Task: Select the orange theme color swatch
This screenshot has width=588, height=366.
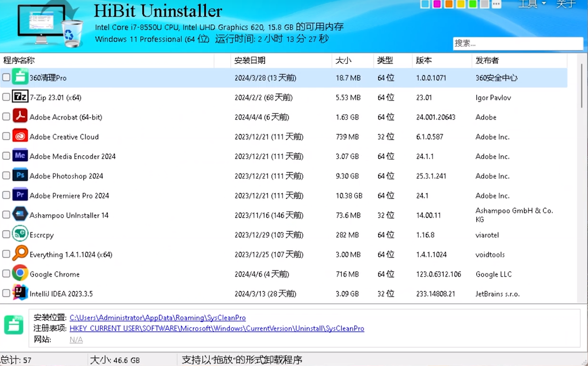Action: [x=449, y=4]
